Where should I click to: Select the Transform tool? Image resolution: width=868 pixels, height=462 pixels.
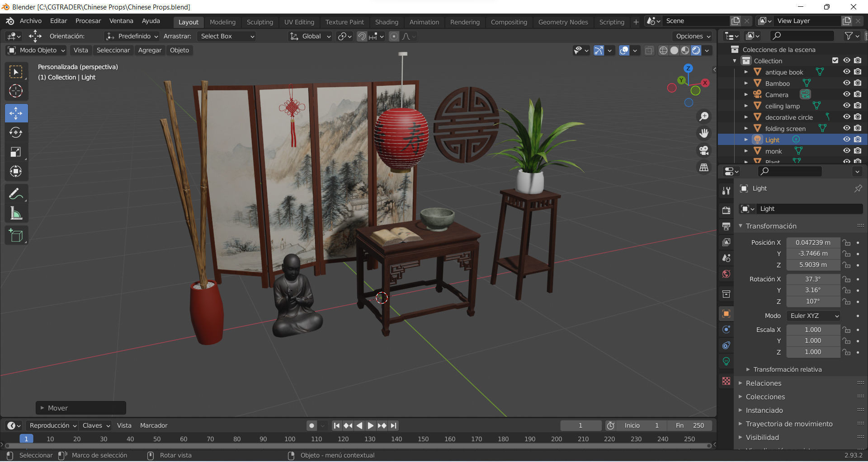[x=16, y=171]
